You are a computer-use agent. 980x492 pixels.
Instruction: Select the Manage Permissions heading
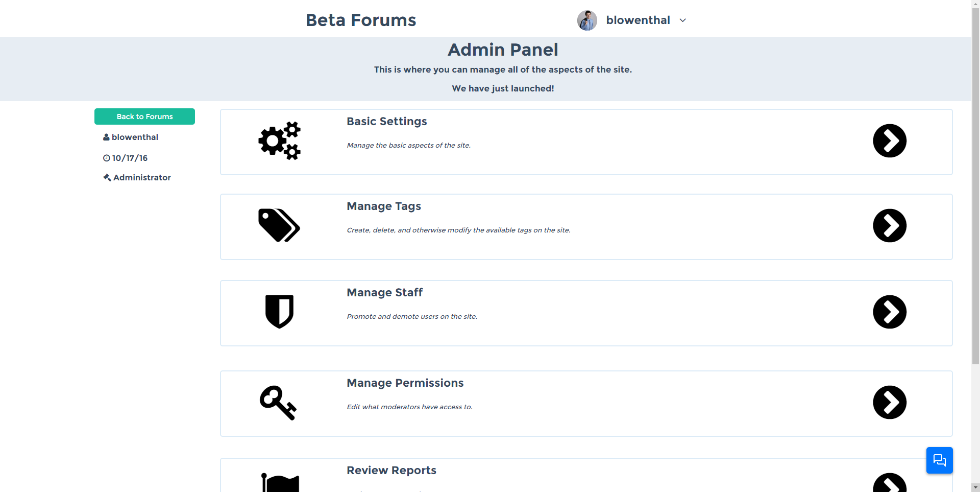405,383
